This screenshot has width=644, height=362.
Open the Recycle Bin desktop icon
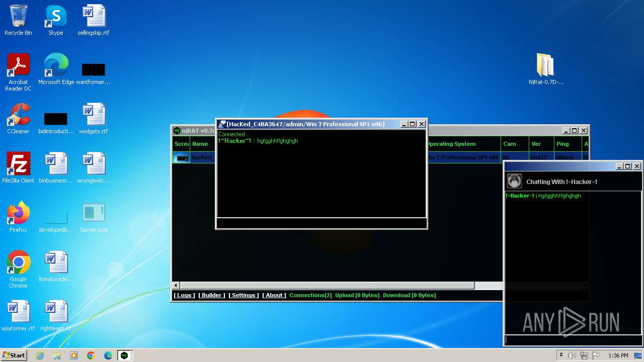[x=18, y=20]
